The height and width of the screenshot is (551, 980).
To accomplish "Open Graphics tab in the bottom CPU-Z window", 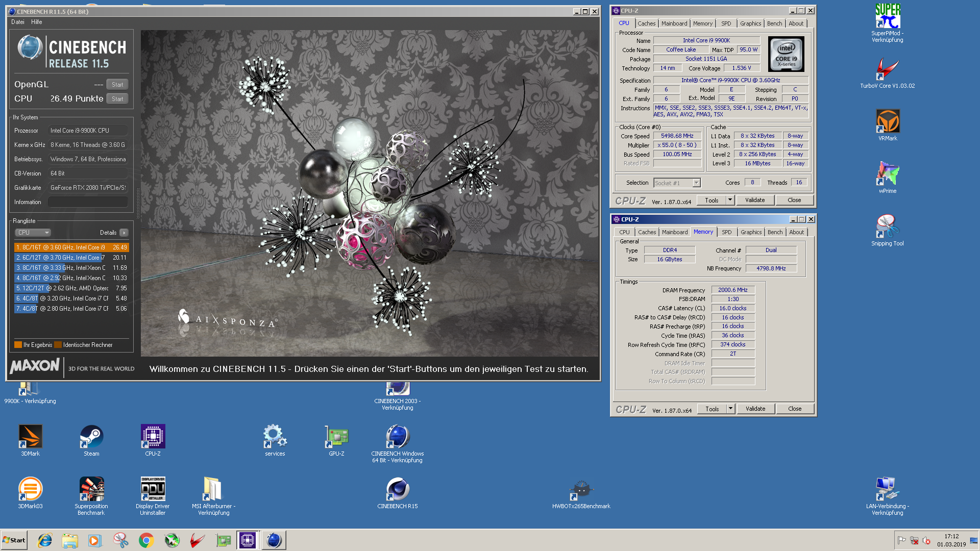I will tap(751, 232).
